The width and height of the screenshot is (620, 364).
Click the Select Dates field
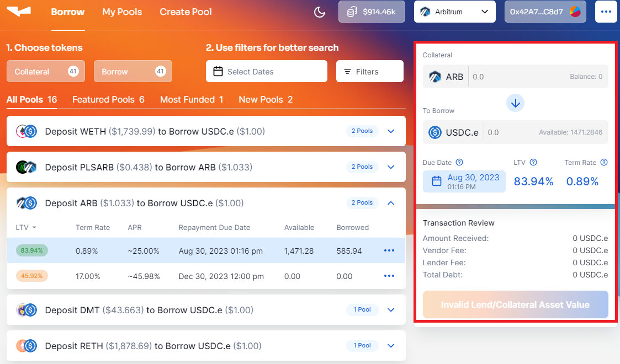click(x=266, y=72)
